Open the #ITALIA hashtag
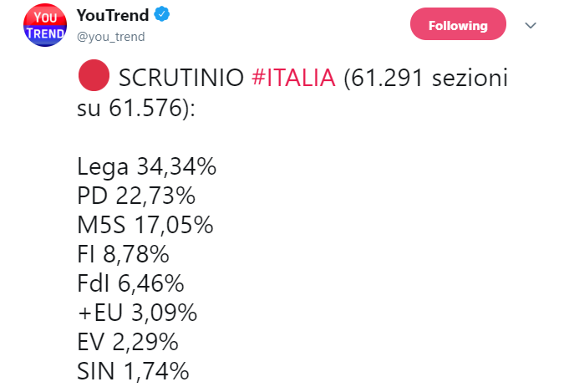The image size is (564, 392). click(x=293, y=78)
